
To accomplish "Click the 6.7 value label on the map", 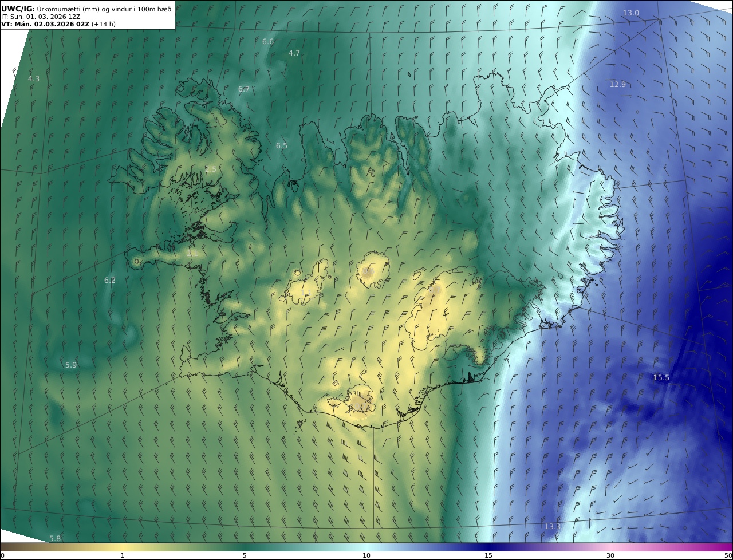I will pyautogui.click(x=244, y=89).
